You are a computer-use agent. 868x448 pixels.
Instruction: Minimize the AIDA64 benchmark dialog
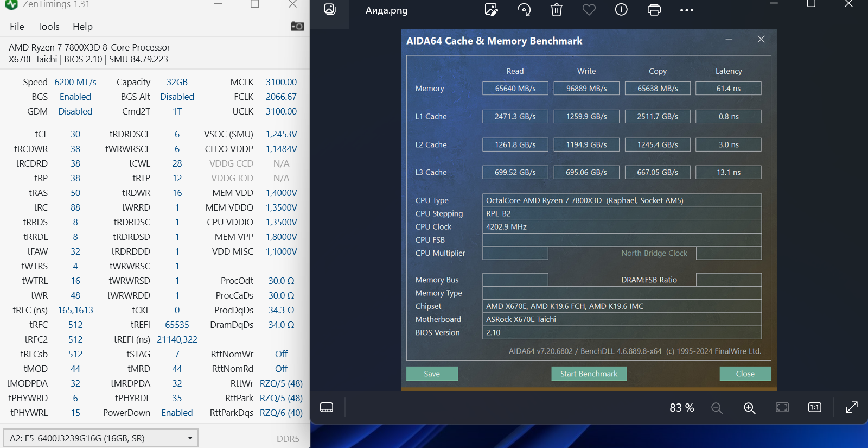729,39
